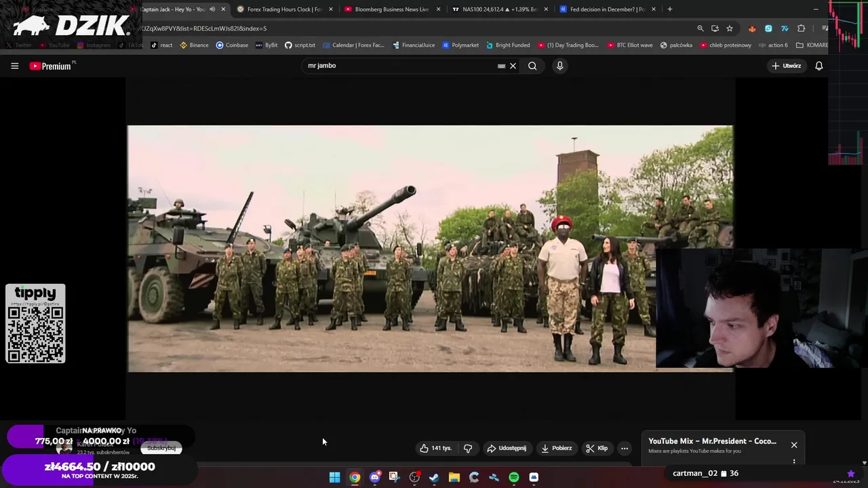Open a new browser tab
Viewport: 868px width, 488px height.
669,9
